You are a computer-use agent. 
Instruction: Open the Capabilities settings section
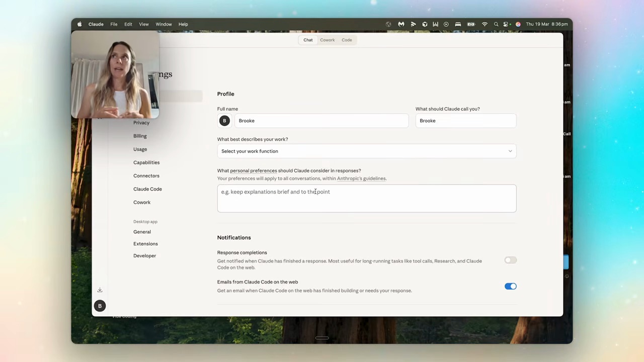tap(146, 162)
